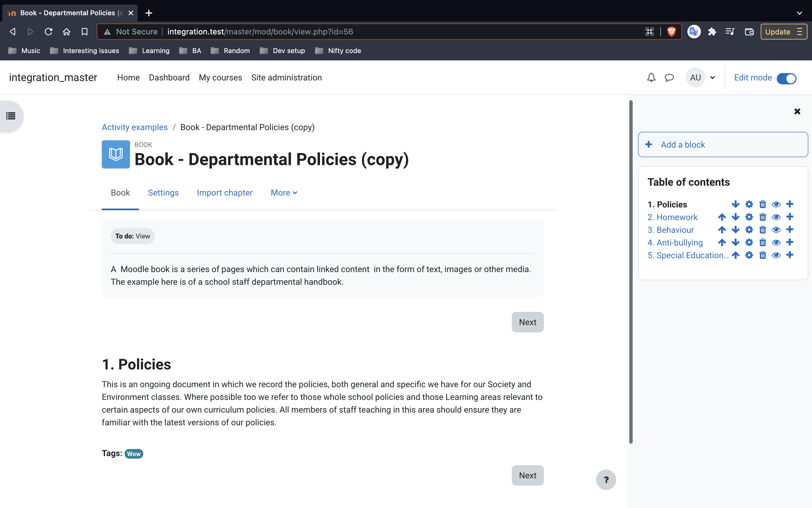Screen dimensions: 812x508
Task: Move Behaviour chapter up
Action: coord(722,230)
